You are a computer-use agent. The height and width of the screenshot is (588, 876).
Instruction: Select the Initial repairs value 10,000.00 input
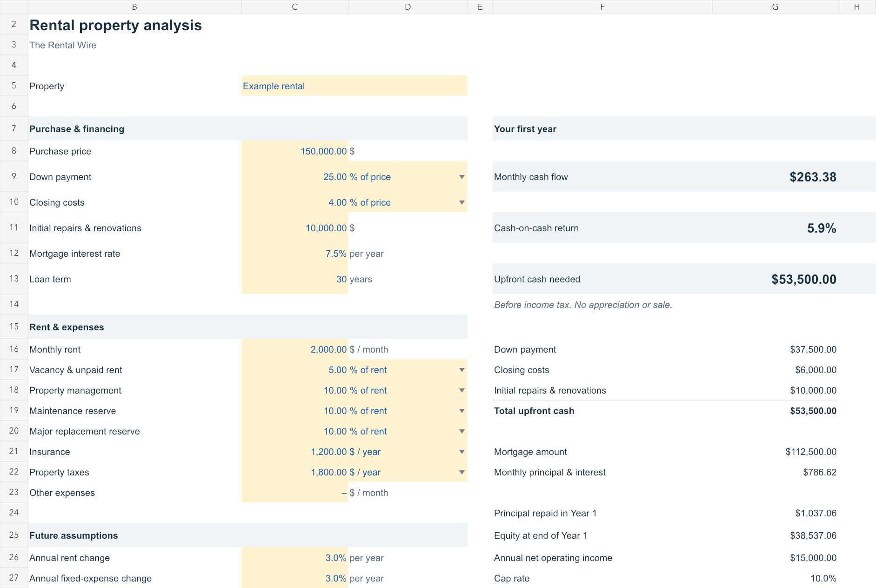[294, 228]
